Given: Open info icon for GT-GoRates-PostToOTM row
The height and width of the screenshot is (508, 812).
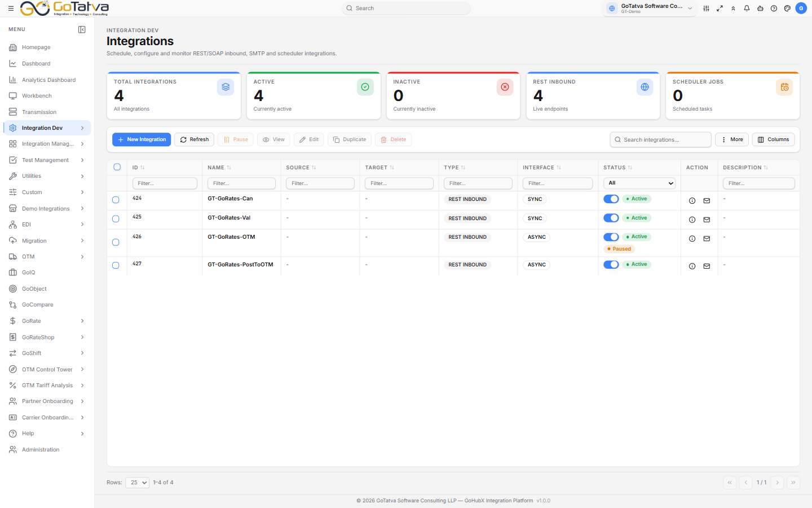Looking at the screenshot, I should pyautogui.click(x=692, y=266).
